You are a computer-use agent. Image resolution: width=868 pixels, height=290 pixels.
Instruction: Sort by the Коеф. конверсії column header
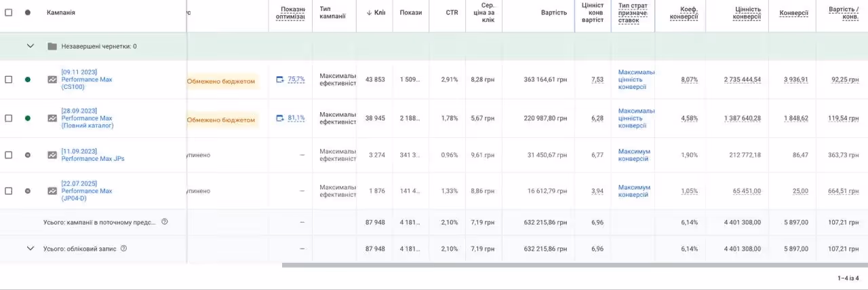click(x=684, y=12)
